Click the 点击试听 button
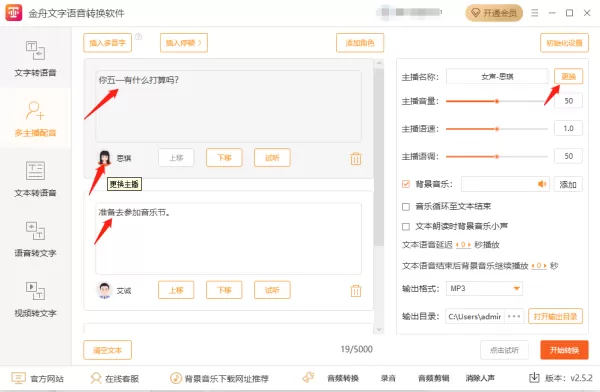The image size is (600, 392). point(504,350)
